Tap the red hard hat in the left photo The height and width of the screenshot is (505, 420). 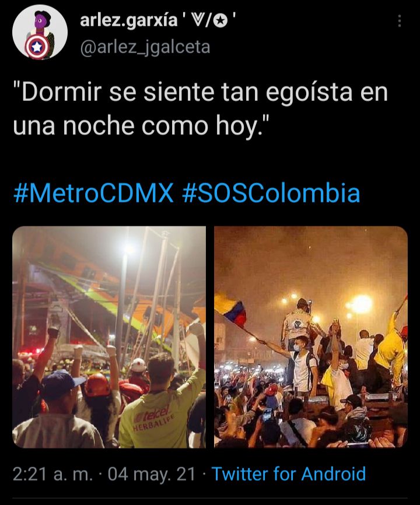pos(97,385)
